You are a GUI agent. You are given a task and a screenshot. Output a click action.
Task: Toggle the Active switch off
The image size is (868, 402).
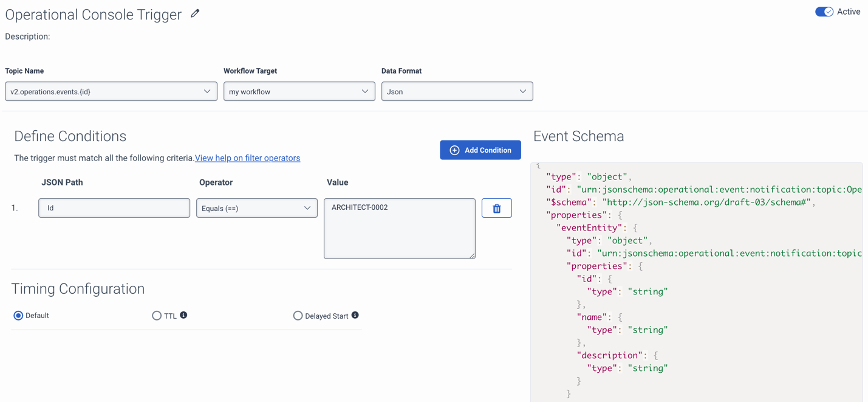[824, 12]
